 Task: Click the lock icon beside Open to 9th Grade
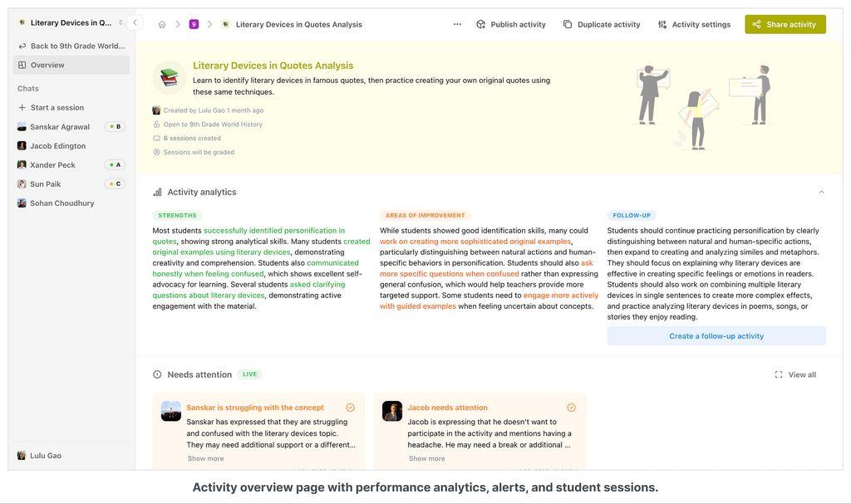click(157, 125)
